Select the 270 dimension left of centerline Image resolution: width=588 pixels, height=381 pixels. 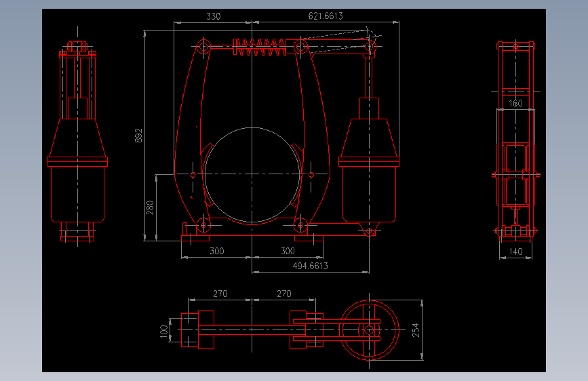[220, 294]
